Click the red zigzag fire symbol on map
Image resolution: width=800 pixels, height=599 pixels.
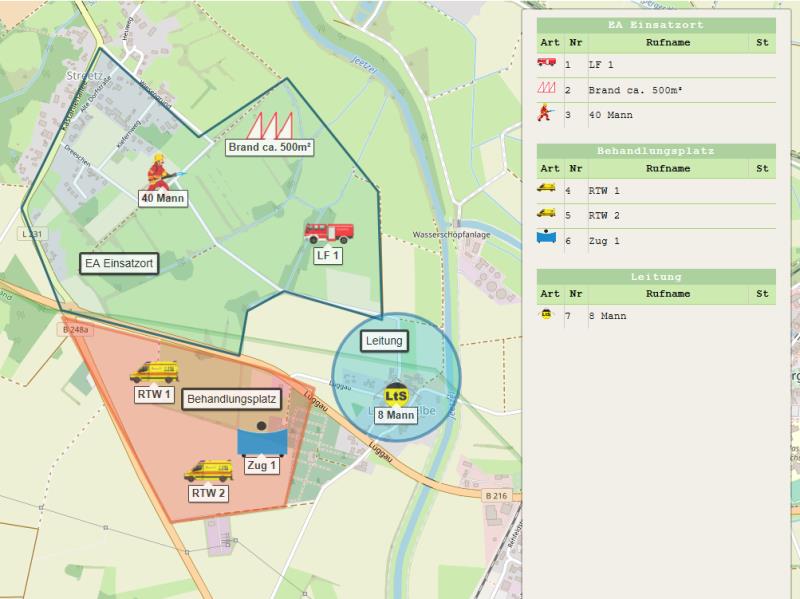(269, 126)
